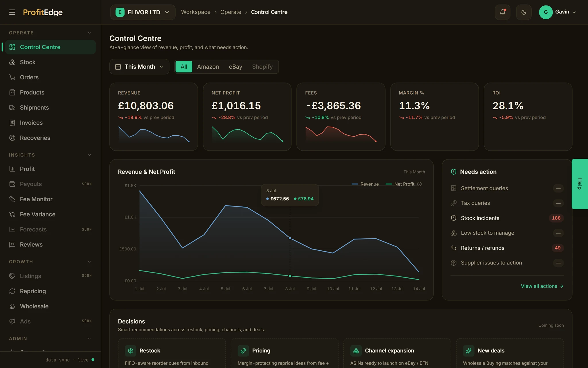Viewport: 588px width, 368px height.
Task: Go to Workspace breadcrumb
Action: pyautogui.click(x=196, y=12)
